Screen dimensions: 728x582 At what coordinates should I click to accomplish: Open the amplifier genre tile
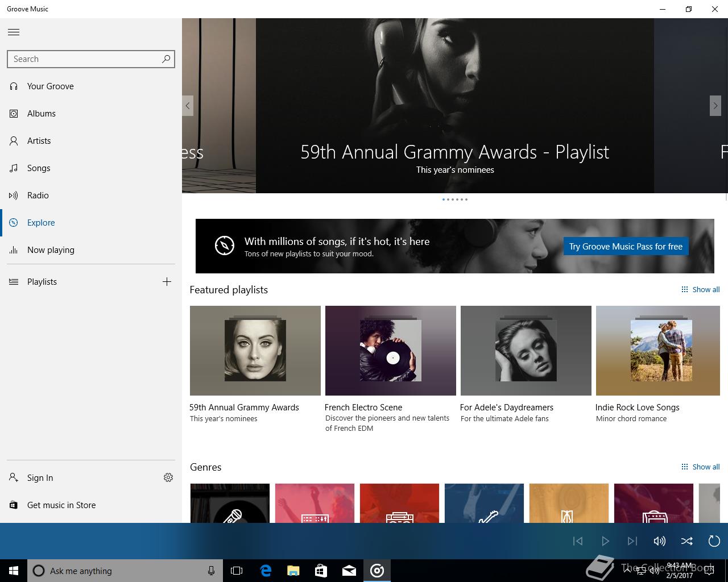[653, 503]
